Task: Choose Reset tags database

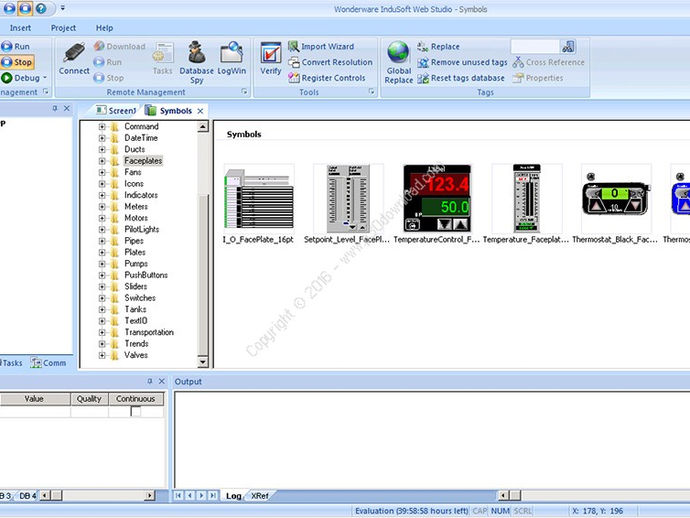Action: (x=461, y=78)
